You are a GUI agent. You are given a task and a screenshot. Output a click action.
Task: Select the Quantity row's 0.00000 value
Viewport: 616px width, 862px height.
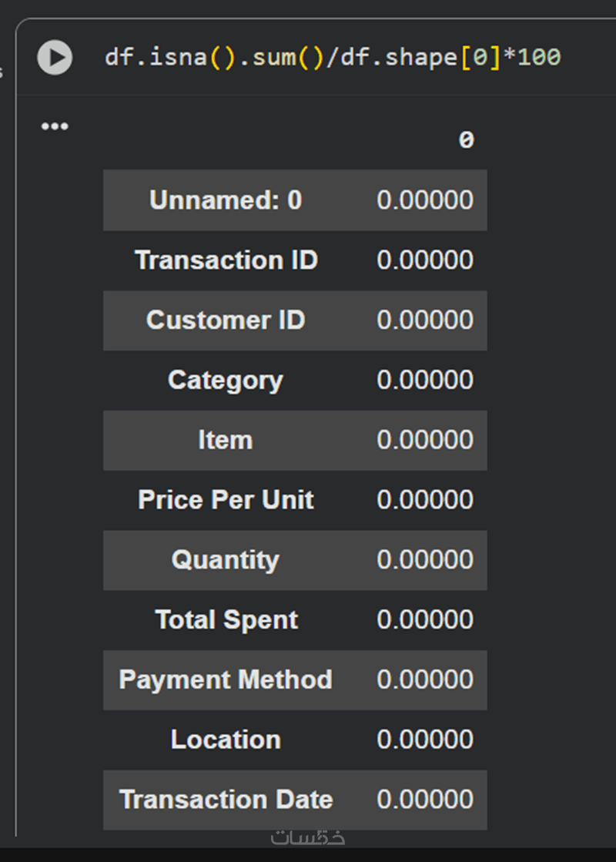tap(425, 560)
